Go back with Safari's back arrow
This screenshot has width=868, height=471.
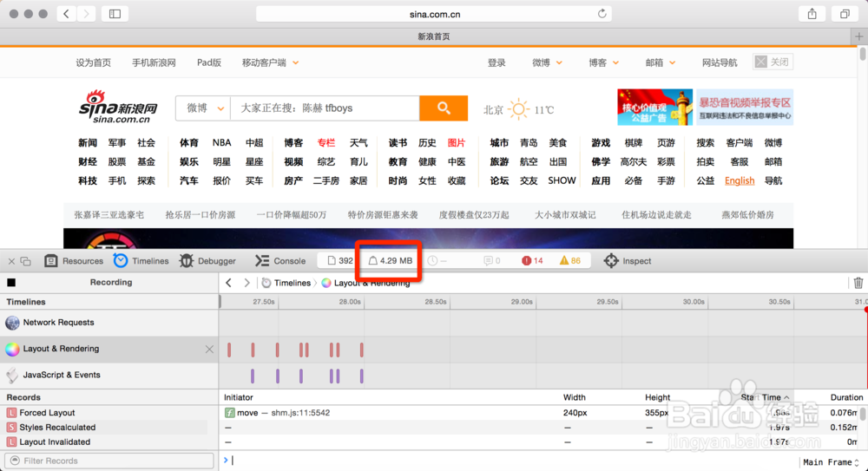[67, 14]
